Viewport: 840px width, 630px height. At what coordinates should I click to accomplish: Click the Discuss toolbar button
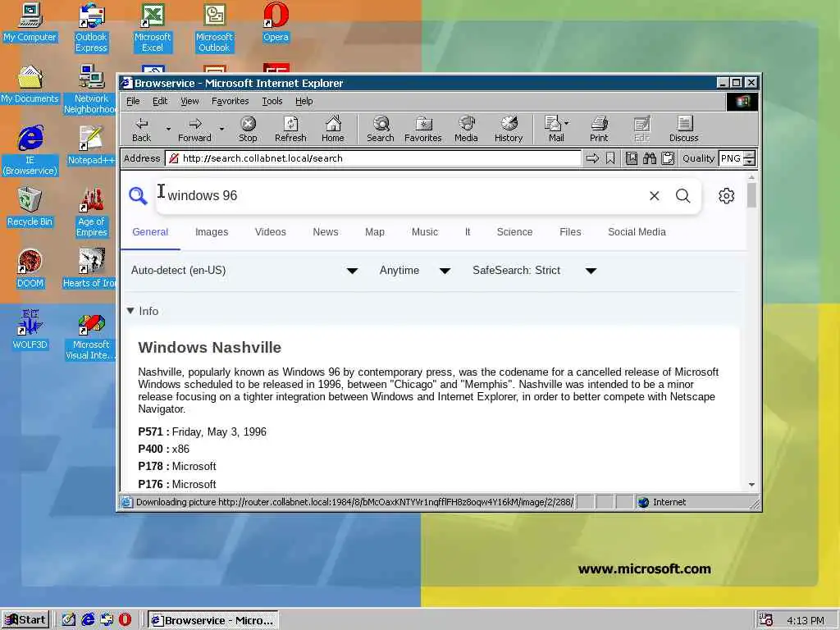tap(684, 130)
